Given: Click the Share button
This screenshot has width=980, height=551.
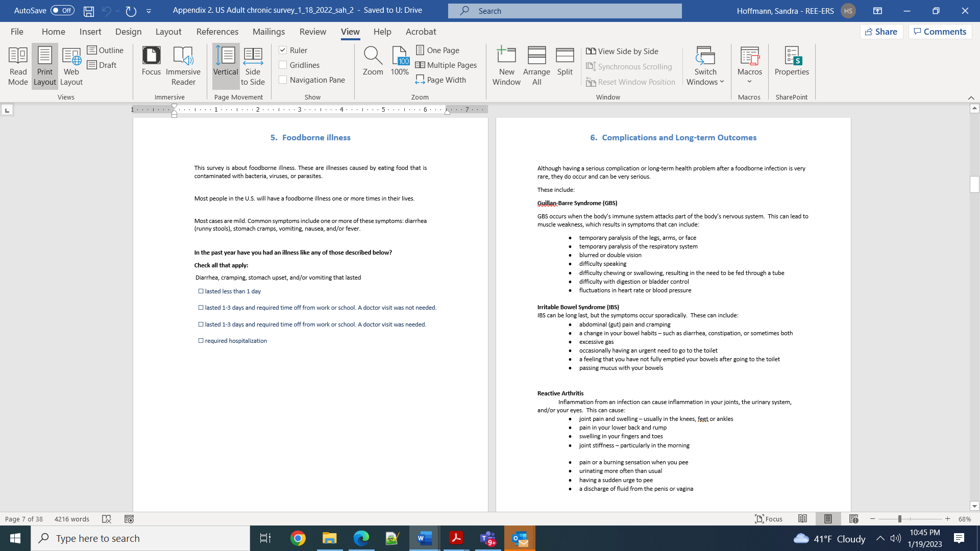Looking at the screenshot, I should click(x=881, y=32).
